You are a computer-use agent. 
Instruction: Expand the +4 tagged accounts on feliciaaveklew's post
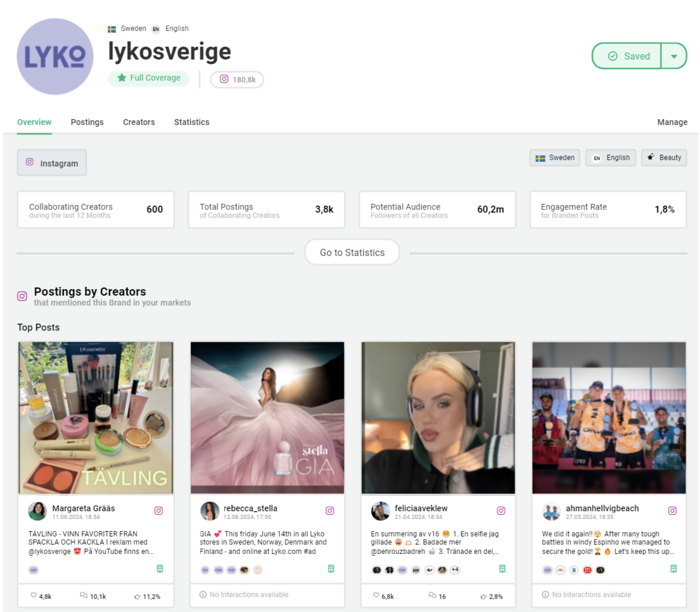click(x=455, y=569)
